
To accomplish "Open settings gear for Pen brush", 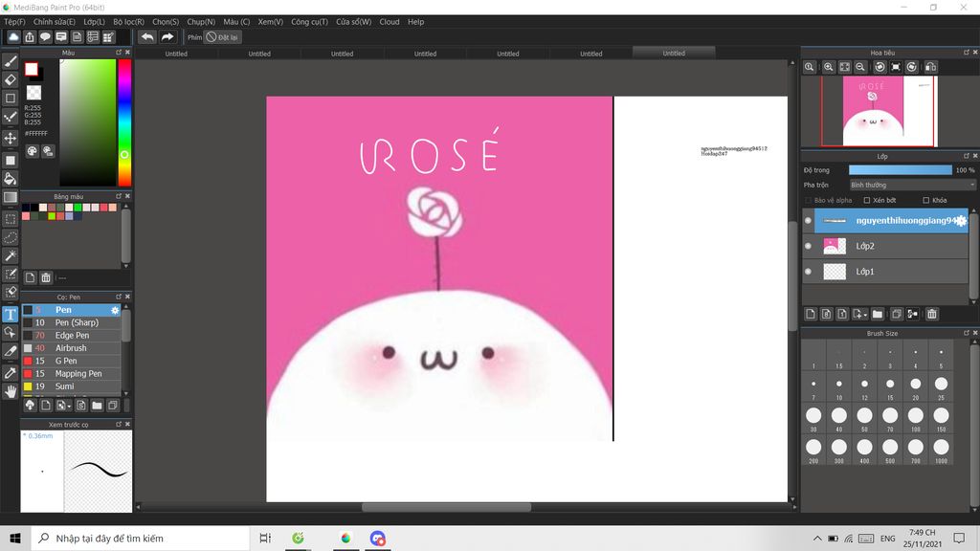I will coord(115,310).
